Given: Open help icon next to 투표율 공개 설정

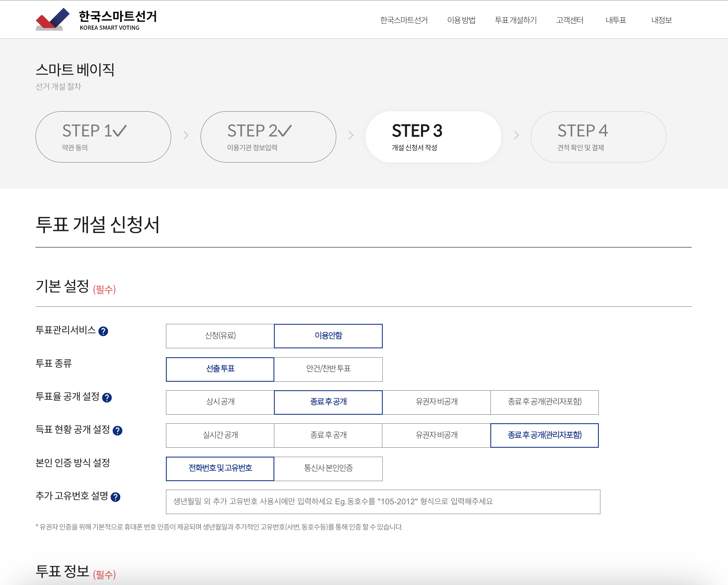Looking at the screenshot, I should pyautogui.click(x=107, y=398).
